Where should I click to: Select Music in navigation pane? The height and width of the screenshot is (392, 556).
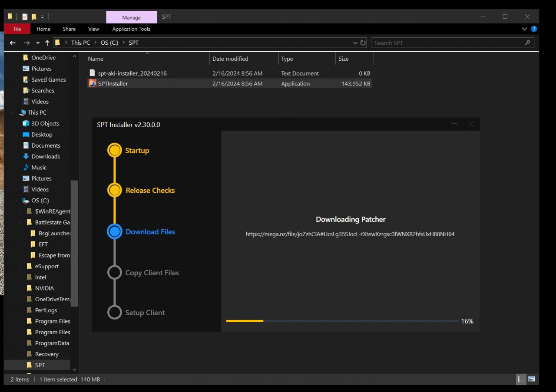point(39,167)
